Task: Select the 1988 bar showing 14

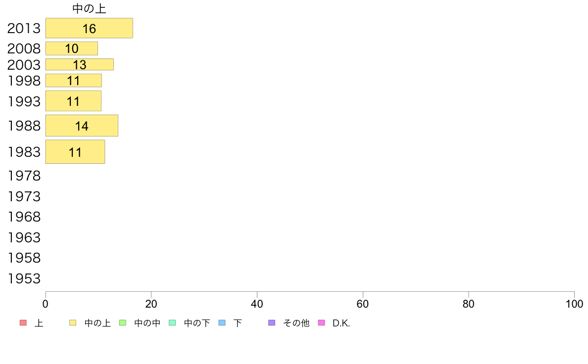Action: pyautogui.click(x=82, y=126)
